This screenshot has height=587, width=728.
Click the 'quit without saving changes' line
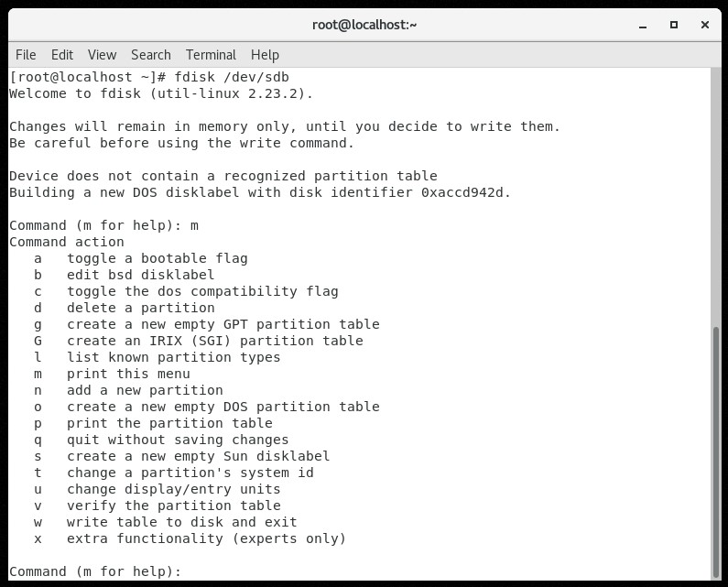click(178, 440)
